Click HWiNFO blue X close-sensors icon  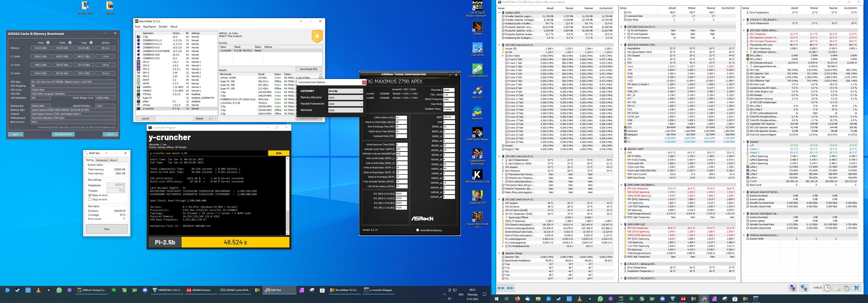point(856,288)
